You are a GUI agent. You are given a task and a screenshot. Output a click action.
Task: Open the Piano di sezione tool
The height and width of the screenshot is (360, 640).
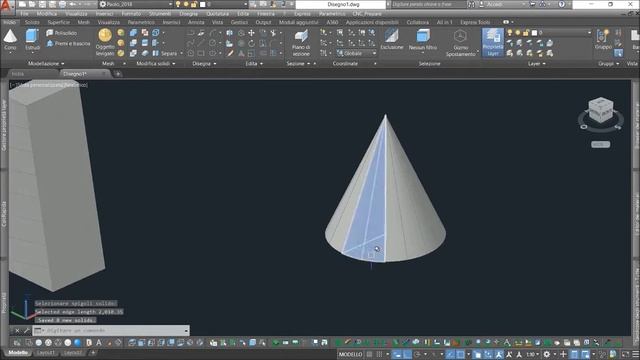tap(301, 42)
